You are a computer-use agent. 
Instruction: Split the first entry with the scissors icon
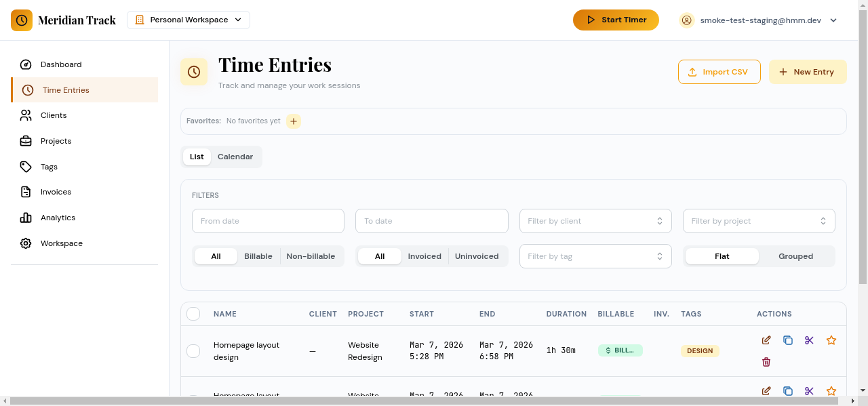coord(809,340)
